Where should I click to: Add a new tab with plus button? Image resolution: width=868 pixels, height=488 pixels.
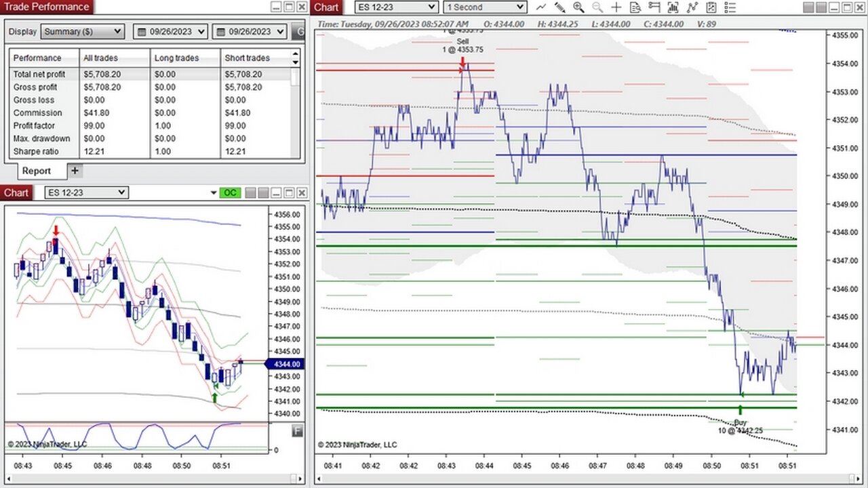coord(75,171)
